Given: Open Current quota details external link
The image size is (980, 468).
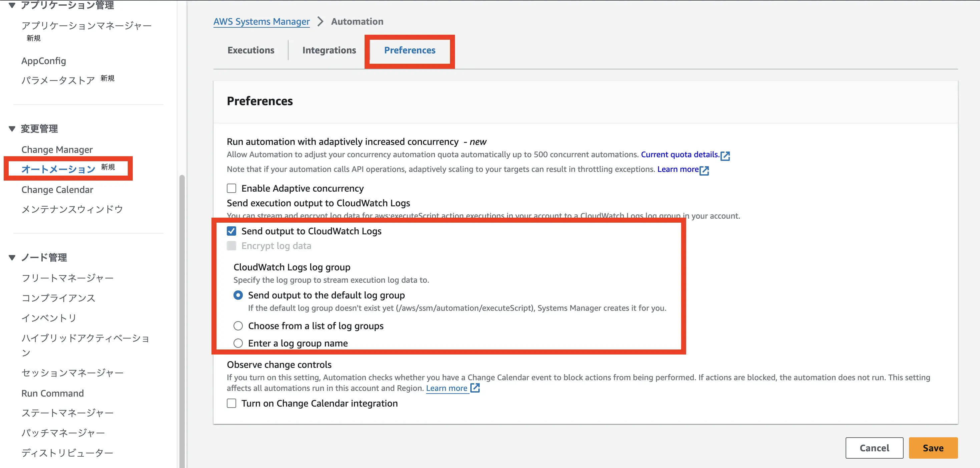Looking at the screenshot, I should point(681,155).
